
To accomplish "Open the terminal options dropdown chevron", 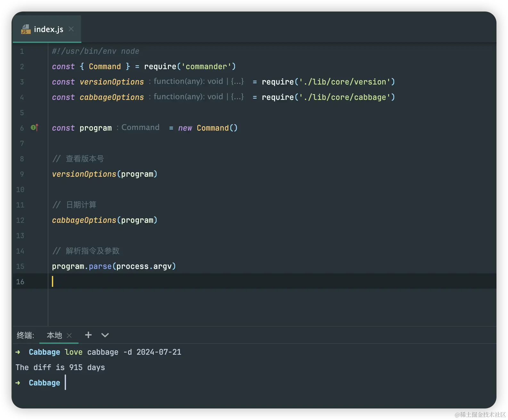I will click(x=105, y=335).
